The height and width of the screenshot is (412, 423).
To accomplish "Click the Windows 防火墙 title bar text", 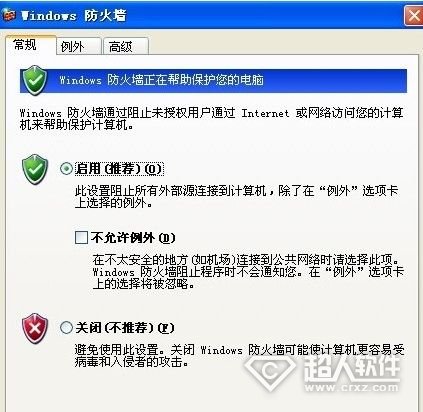I will (x=74, y=16).
